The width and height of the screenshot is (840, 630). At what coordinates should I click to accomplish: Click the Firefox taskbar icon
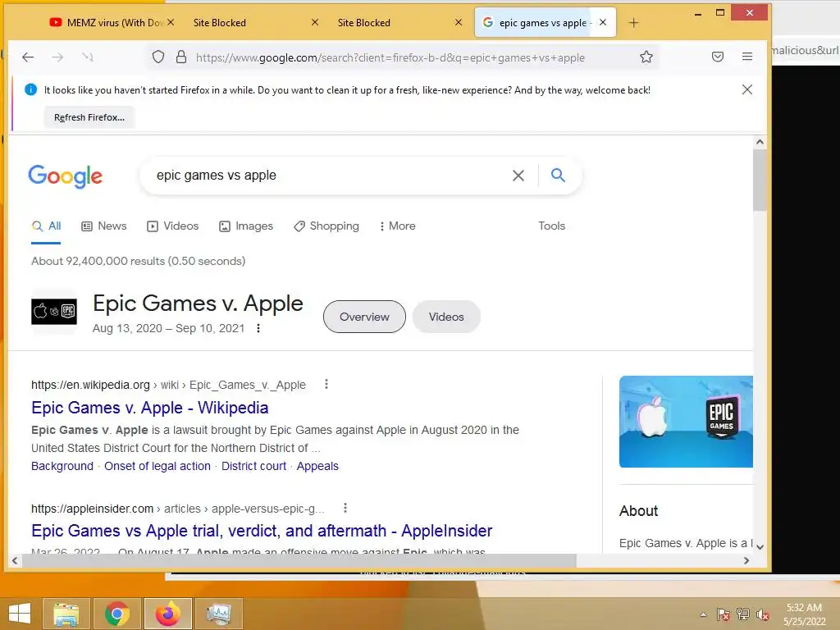168,614
